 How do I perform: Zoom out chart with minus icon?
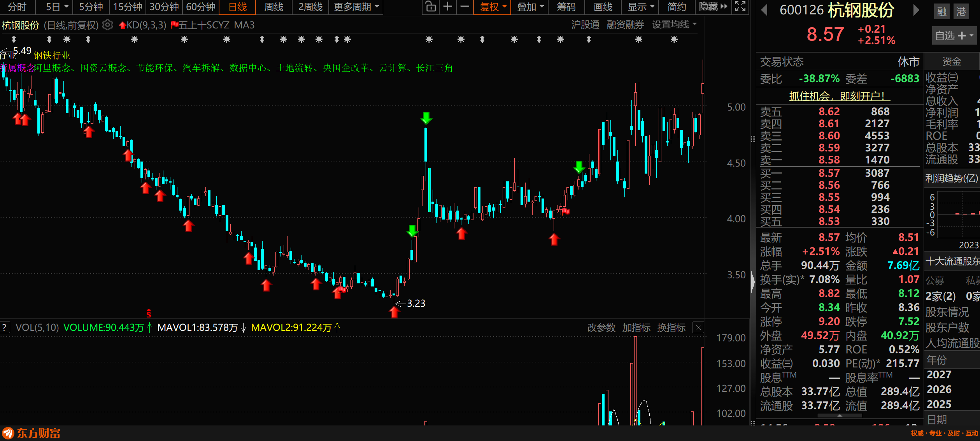coord(465,7)
